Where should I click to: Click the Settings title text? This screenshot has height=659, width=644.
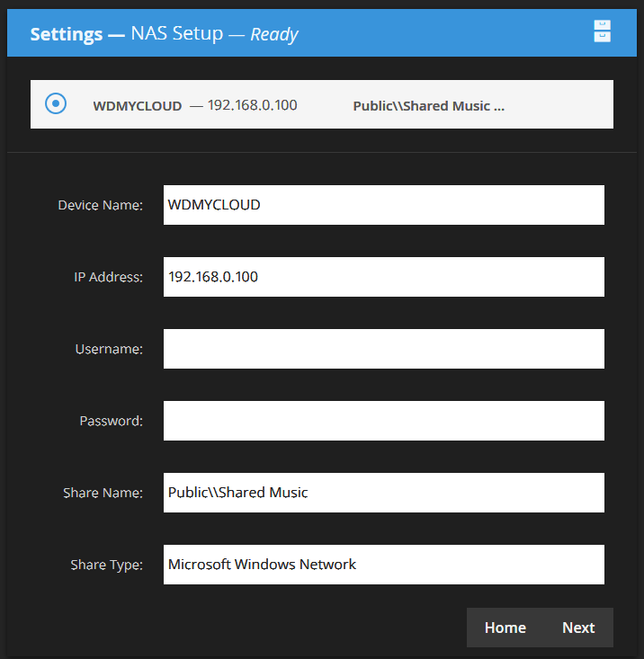(x=67, y=34)
